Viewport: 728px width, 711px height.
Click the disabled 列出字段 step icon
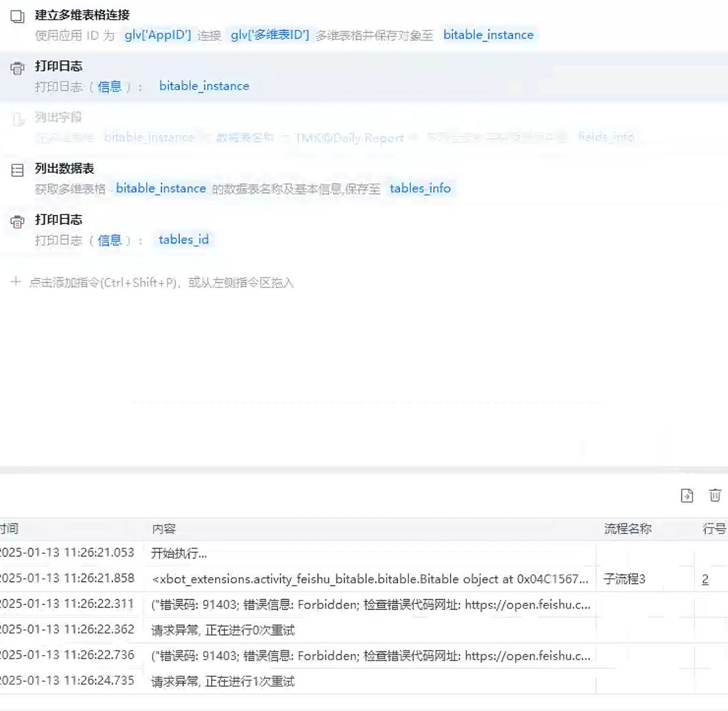[18, 120]
